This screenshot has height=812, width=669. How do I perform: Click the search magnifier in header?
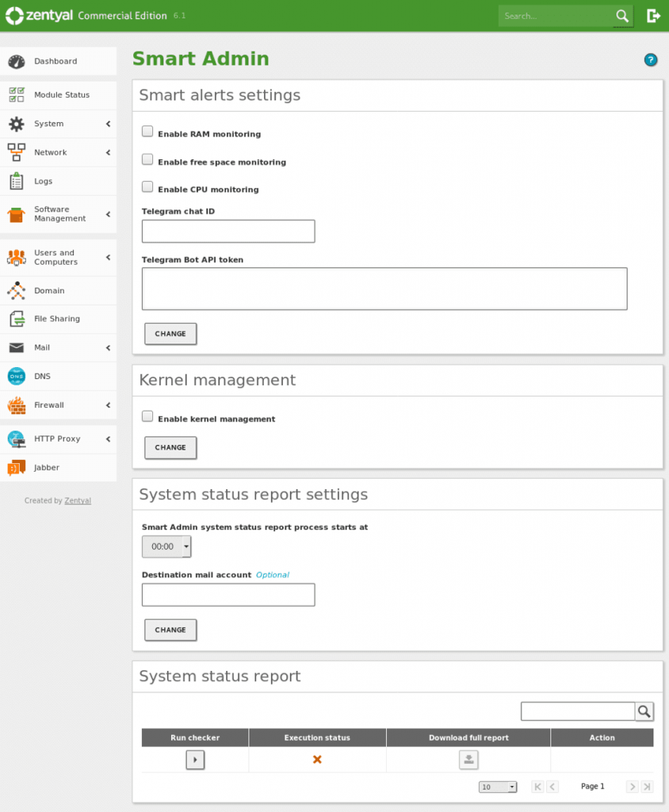(622, 16)
